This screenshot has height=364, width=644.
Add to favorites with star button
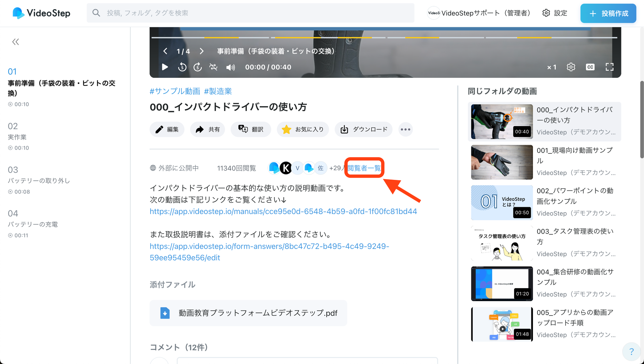(x=303, y=129)
